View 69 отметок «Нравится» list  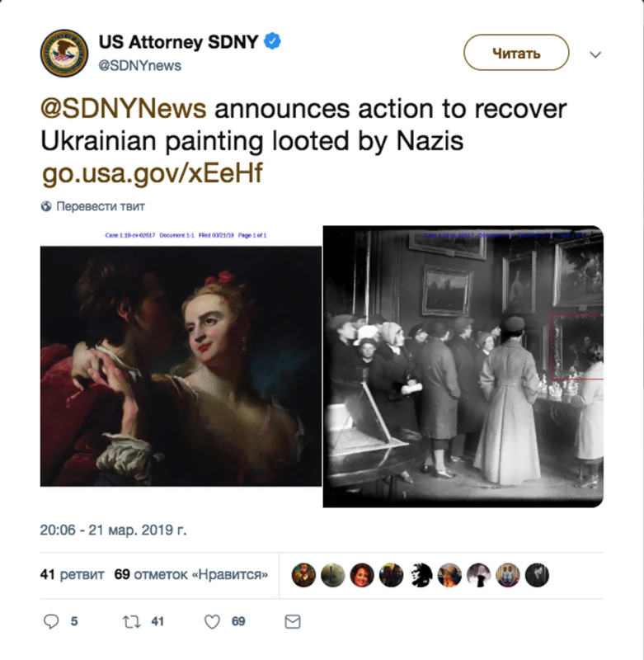tap(191, 574)
